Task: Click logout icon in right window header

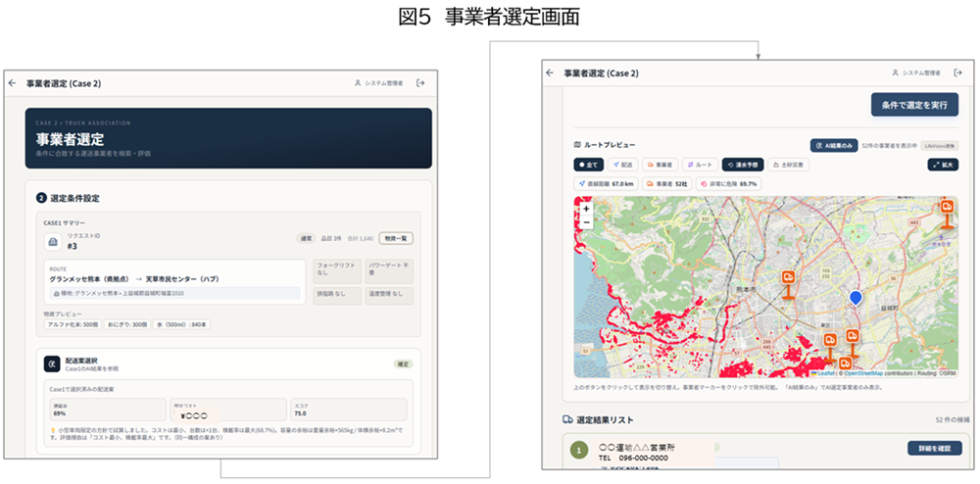Action: [958, 73]
